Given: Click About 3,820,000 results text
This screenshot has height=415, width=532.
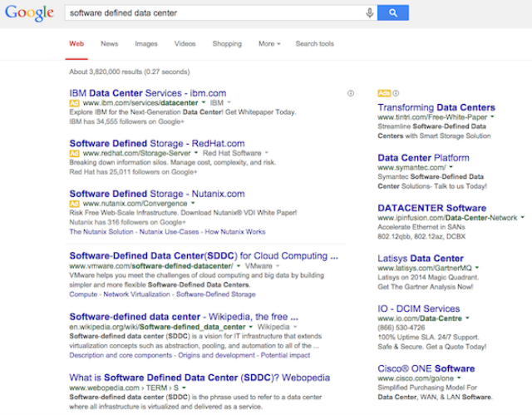Looking at the screenshot, I should tap(130, 72).
